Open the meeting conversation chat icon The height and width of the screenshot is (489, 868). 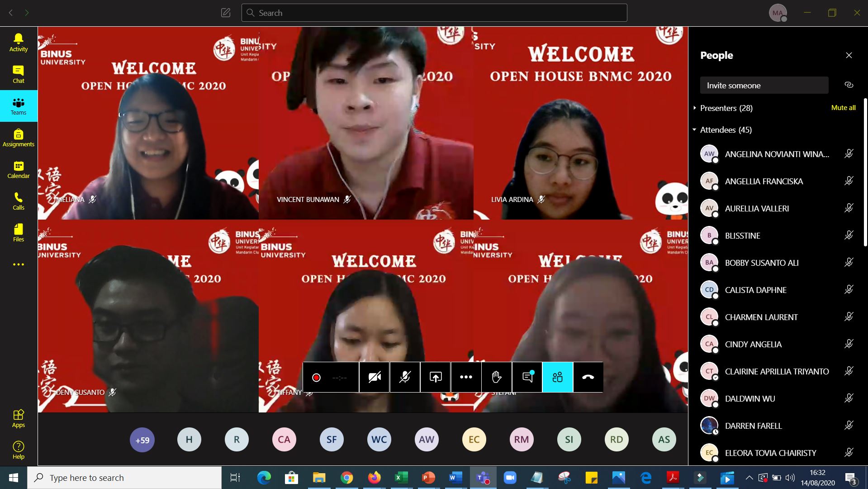point(527,377)
